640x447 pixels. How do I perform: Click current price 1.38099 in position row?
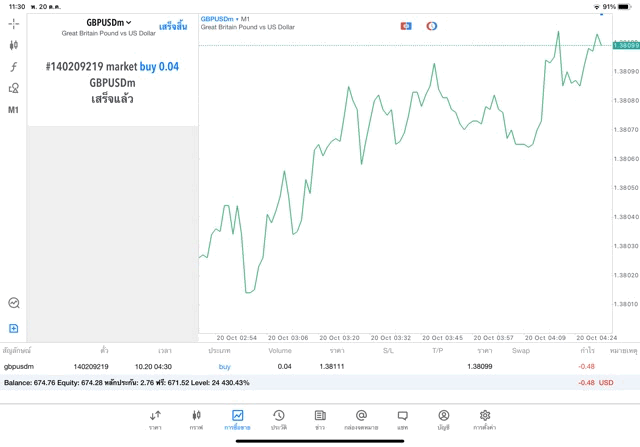pos(480,367)
